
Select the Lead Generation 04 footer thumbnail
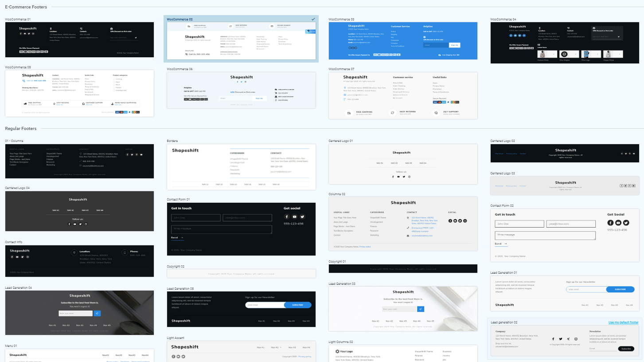(79, 313)
